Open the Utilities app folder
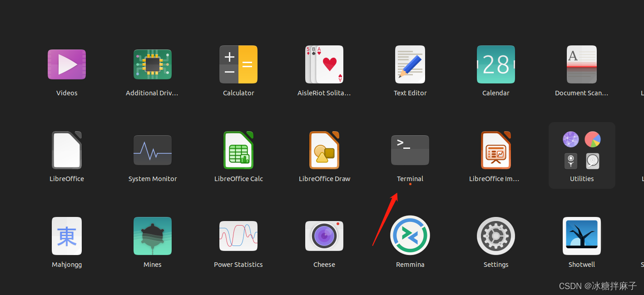 coord(582,155)
